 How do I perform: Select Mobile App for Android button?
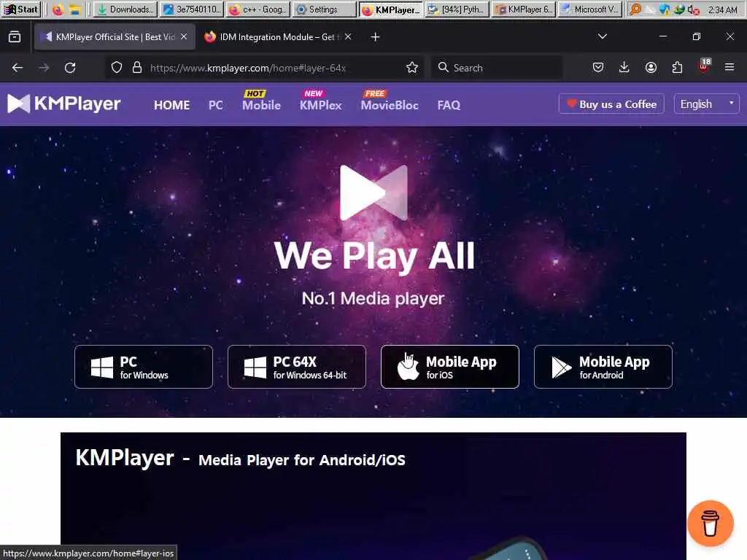[603, 367]
